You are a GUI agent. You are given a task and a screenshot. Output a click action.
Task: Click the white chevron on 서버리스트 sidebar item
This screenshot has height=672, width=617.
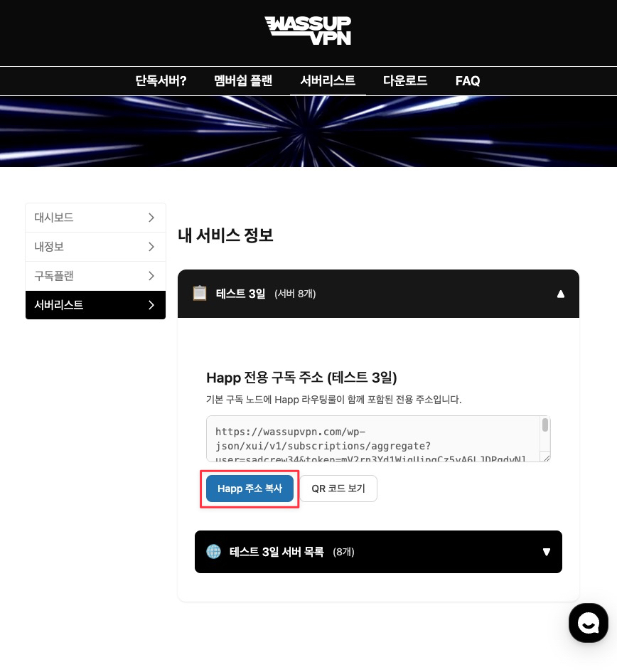coord(151,305)
